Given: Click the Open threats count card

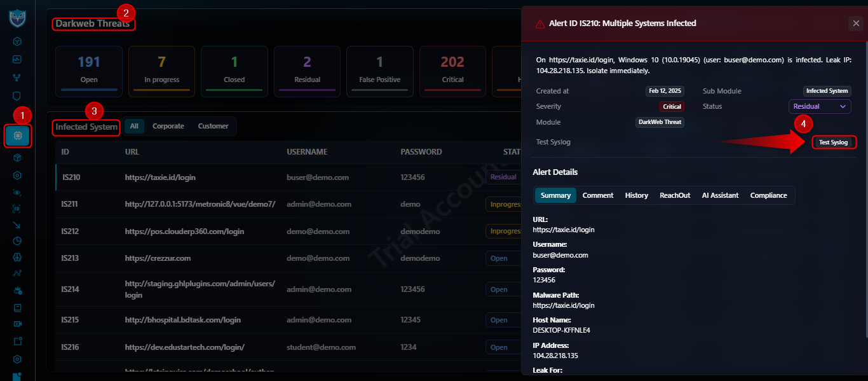Looking at the screenshot, I should click(x=89, y=71).
